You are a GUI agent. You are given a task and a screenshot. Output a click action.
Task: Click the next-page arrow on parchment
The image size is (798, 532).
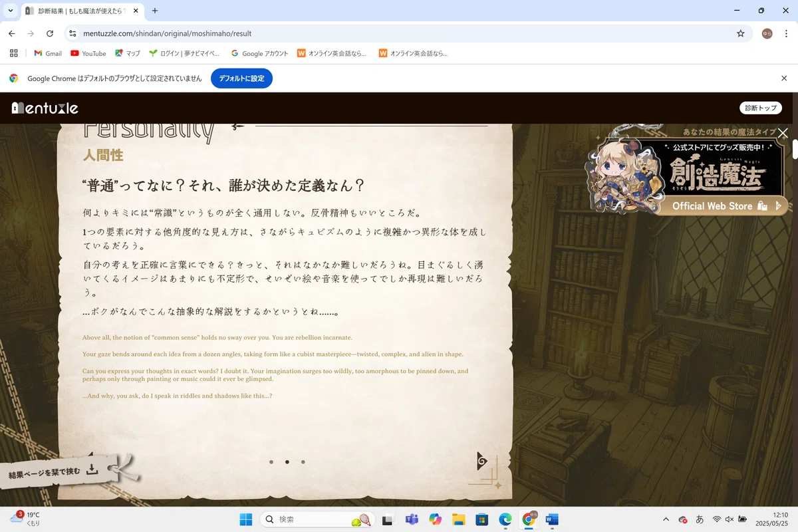pyautogui.click(x=483, y=461)
